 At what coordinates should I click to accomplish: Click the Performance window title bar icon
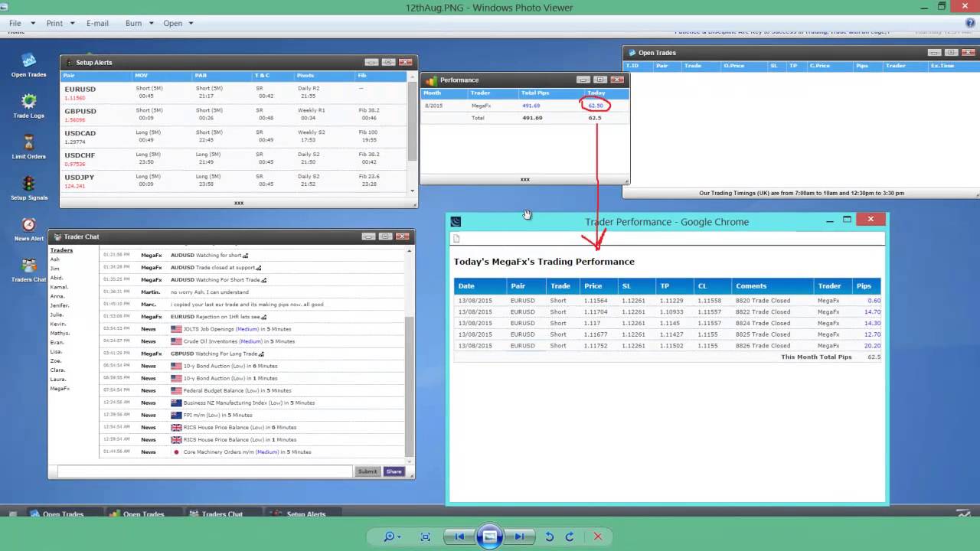point(431,80)
